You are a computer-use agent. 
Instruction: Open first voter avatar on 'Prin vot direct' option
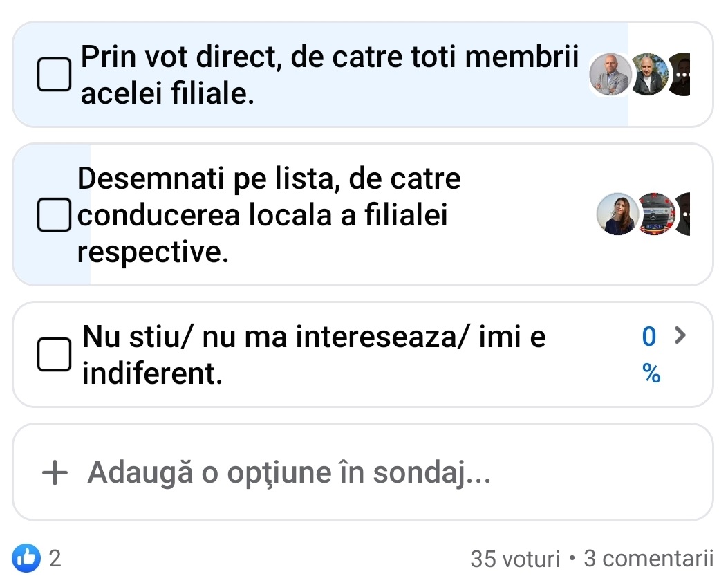tap(610, 74)
